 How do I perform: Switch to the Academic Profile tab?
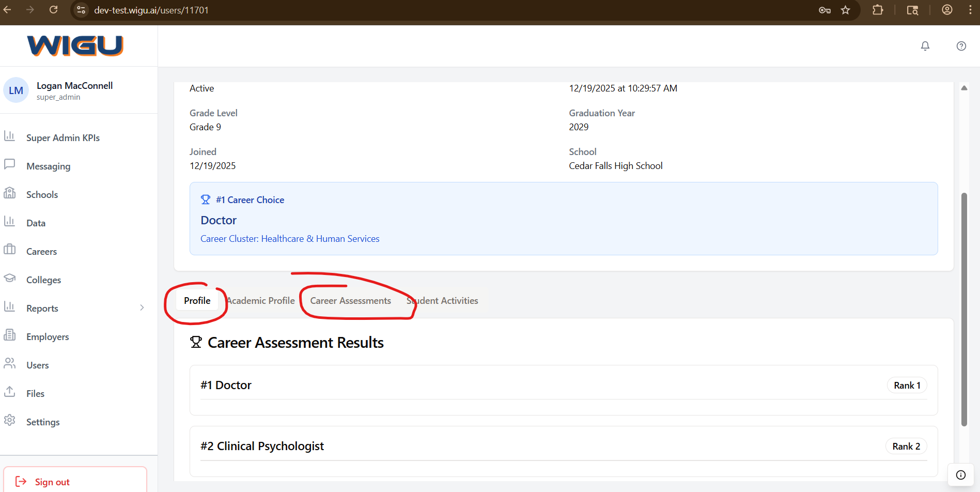(261, 301)
